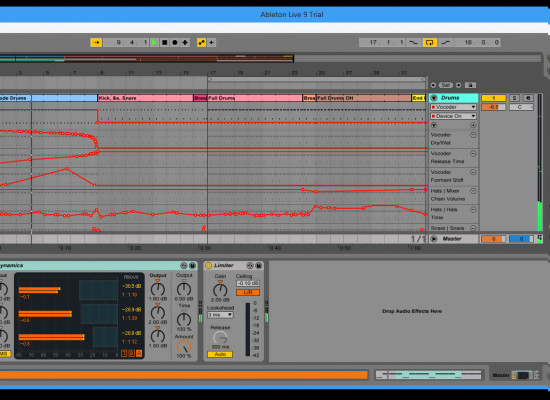The image size is (550, 400).
Task: Select the Full Drums OH clip
Action: point(364,98)
